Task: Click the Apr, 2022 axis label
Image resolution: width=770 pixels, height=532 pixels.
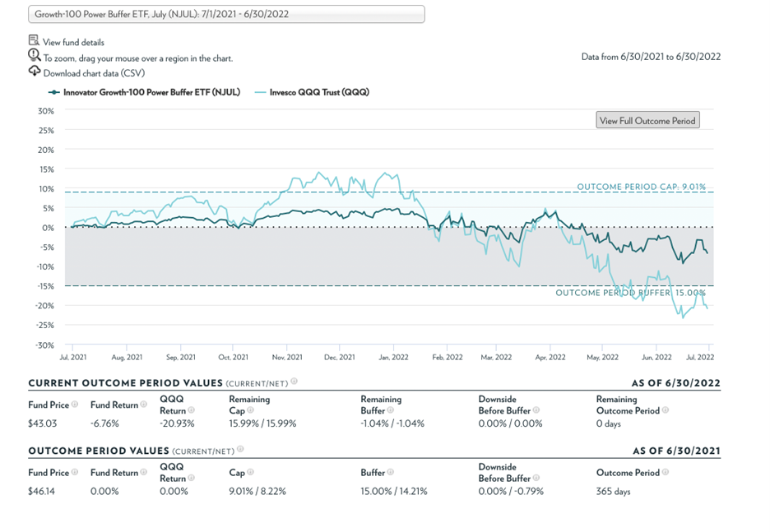Action: coord(550,358)
